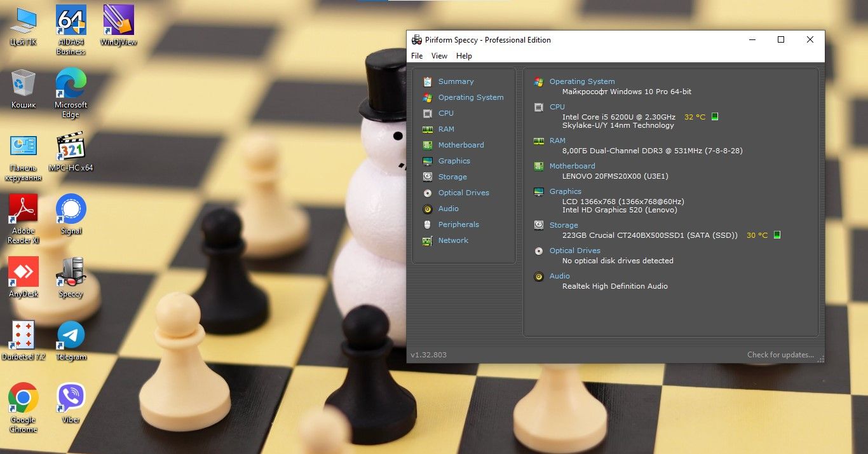Open the File menu in Speccy
The width and height of the screenshot is (868, 454).
click(x=417, y=56)
